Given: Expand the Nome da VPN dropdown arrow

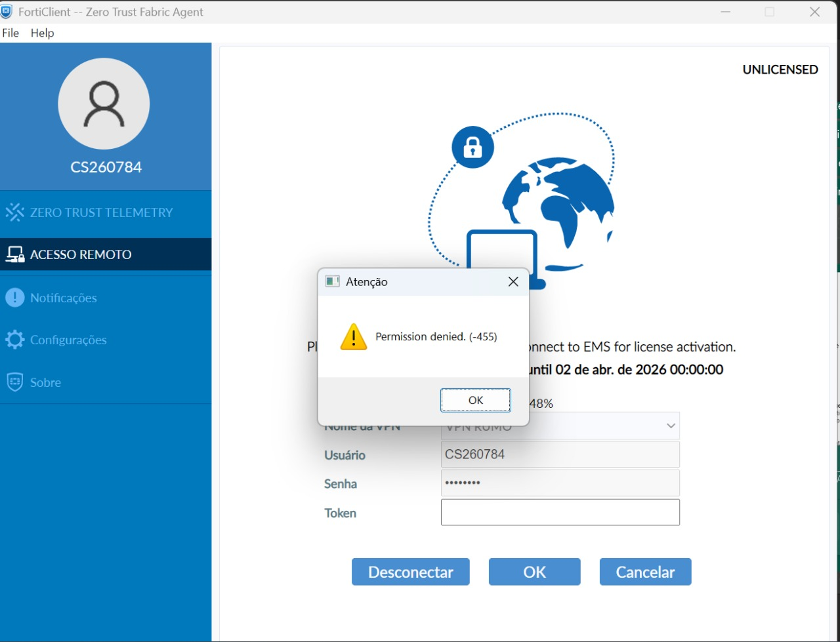Looking at the screenshot, I should [671, 426].
